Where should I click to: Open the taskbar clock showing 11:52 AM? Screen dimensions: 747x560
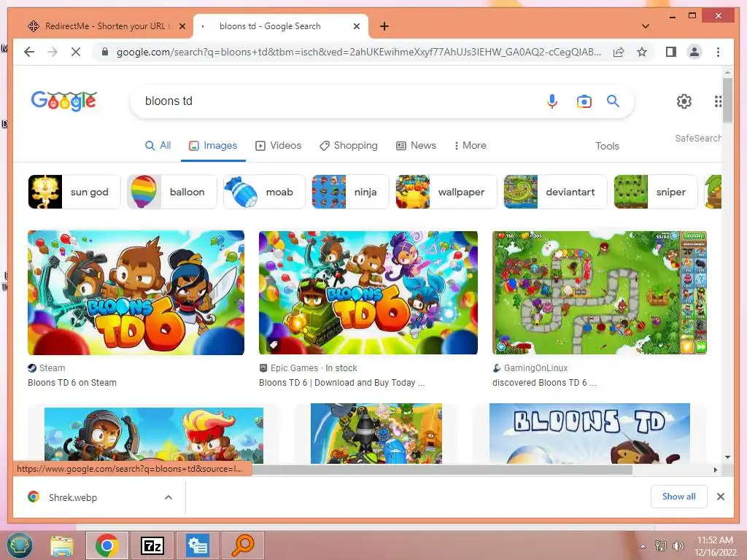coord(715,546)
